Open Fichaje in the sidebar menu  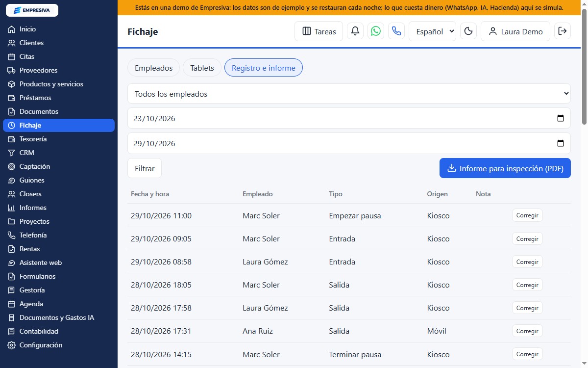pyautogui.click(x=59, y=126)
